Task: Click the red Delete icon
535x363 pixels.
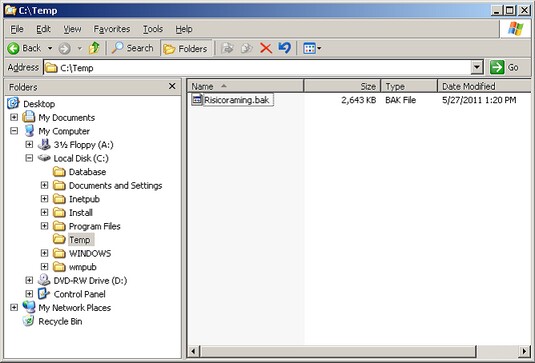Action: pyautogui.click(x=266, y=48)
